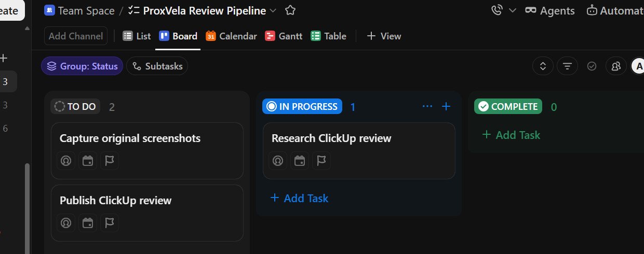Set due date on Publish ClickUp review

(88, 223)
